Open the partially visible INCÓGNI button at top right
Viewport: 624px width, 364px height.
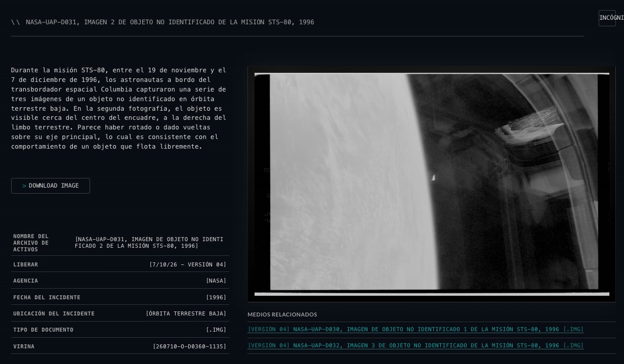(x=607, y=18)
